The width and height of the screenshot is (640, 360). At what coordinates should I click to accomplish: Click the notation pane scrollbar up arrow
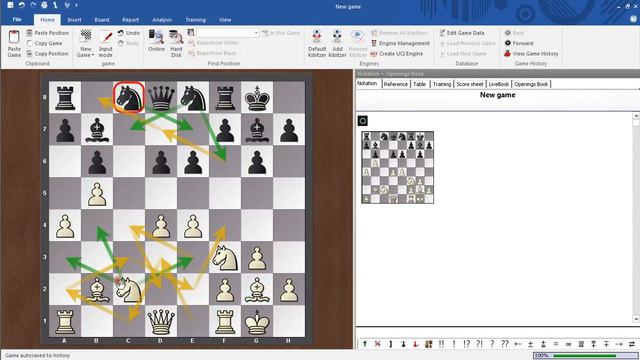[x=636, y=116]
